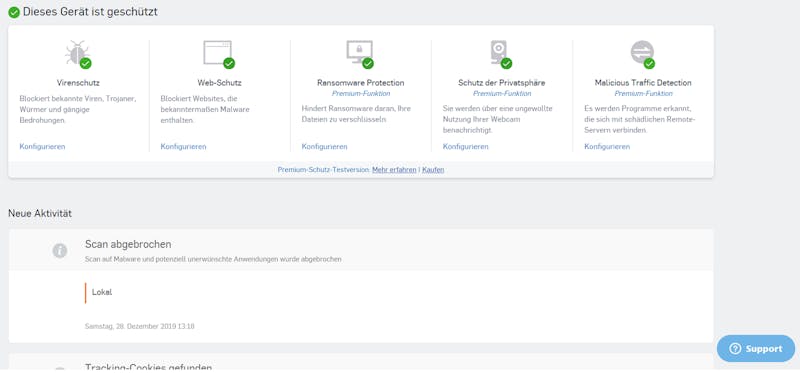This screenshot has height=373, width=800.
Task: Click the Kaufen link
Action: [433, 170]
